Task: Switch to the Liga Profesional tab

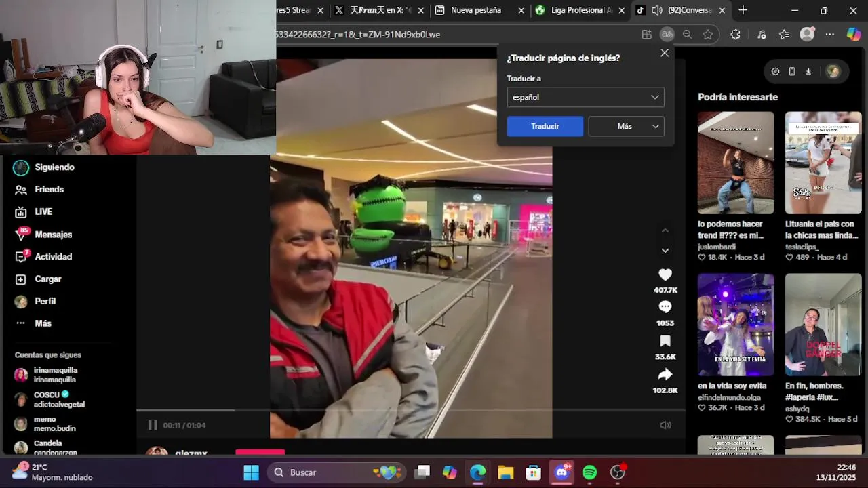Action: click(579, 10)
